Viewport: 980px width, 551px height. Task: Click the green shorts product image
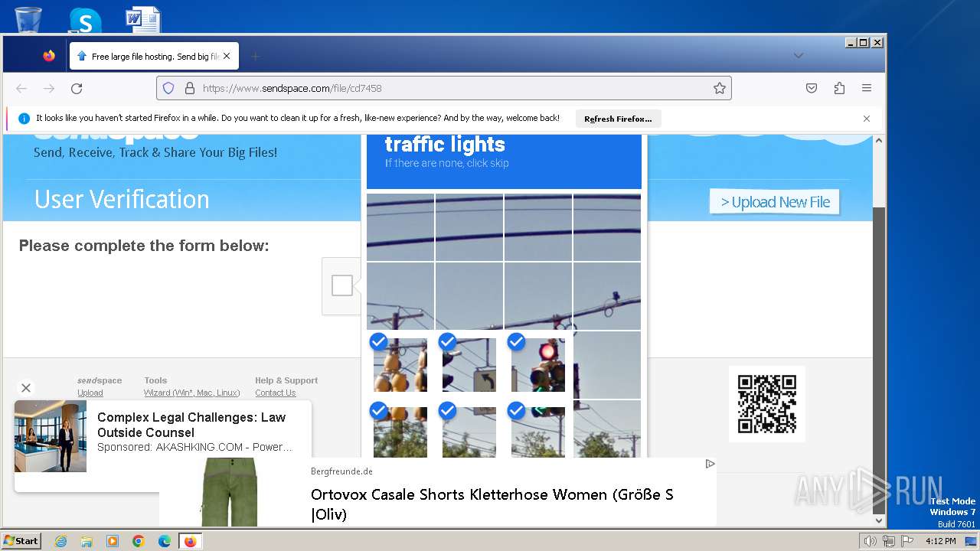tap(230, 492)
